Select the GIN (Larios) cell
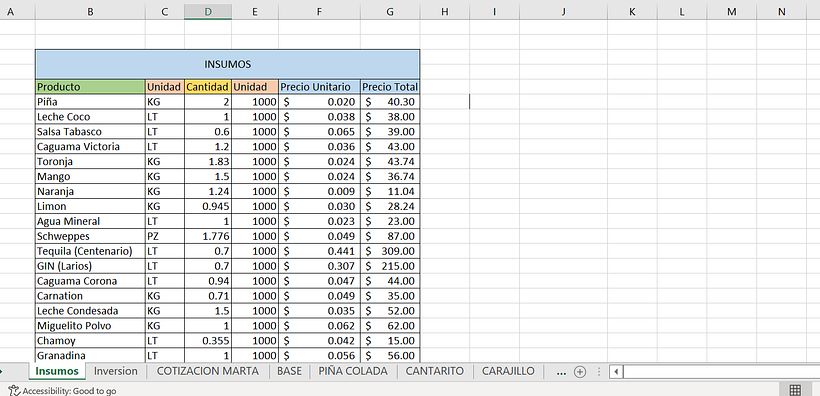 click(x=90, y=266)
